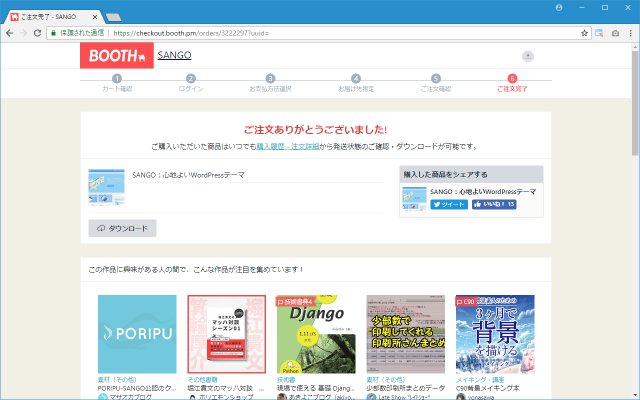Viewport: 640px width, 400px height.
Task: Click the camera extension icon
Action: click(x=615, y=33)
